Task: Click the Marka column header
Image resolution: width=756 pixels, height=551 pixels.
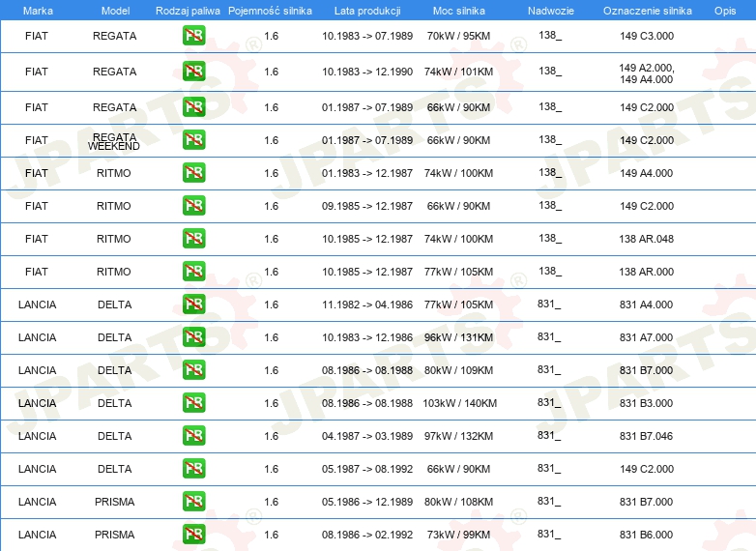Action: click(38, 11)
